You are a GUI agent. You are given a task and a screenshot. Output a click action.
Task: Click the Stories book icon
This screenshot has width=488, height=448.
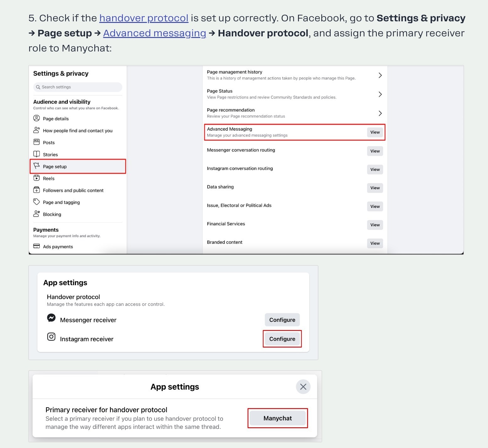coord(36,154)
